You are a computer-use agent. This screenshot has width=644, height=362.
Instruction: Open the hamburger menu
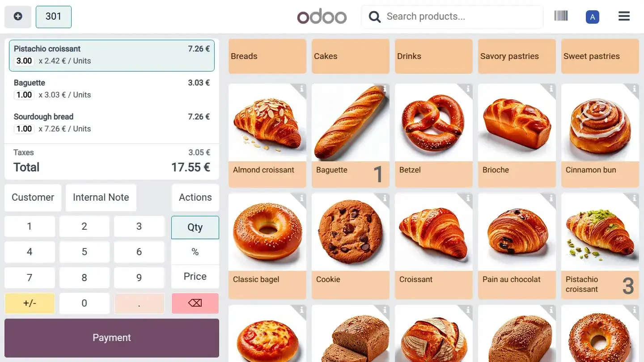(624, 17)
